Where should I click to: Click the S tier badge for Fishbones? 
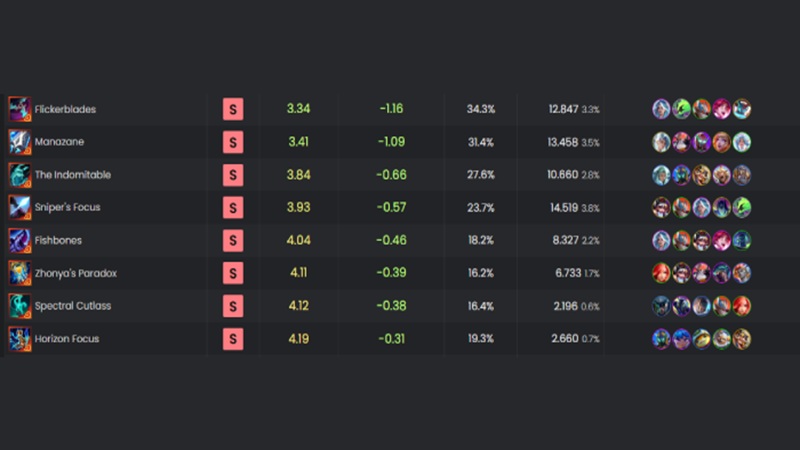[x=233, y=240]
